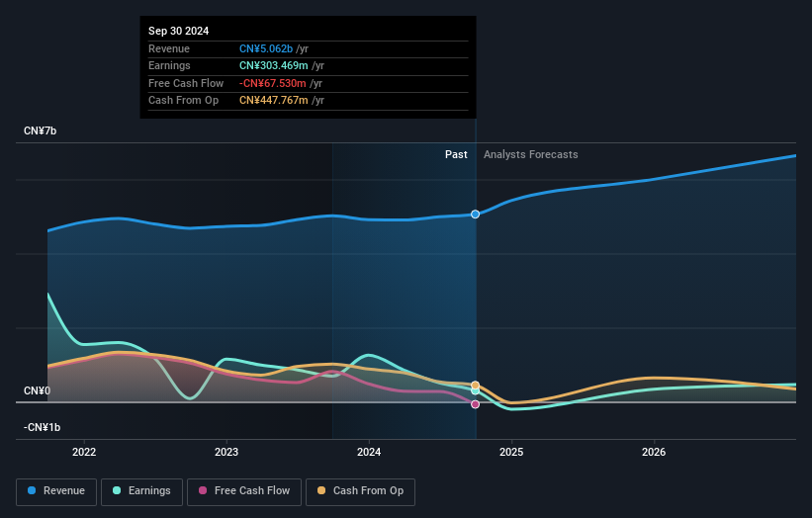Click the CN¥0 y-axis label
The image size is (812, 518).
pos(37,390)
